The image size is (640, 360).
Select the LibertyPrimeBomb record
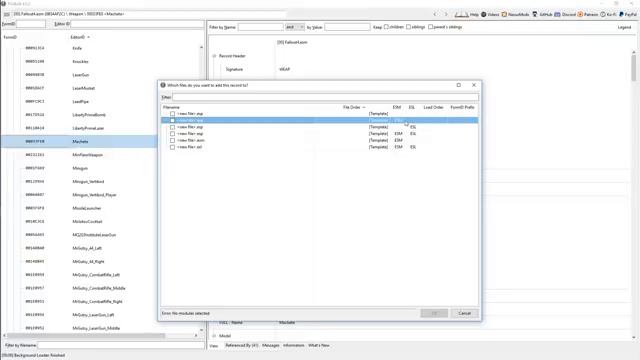[89, 115]
